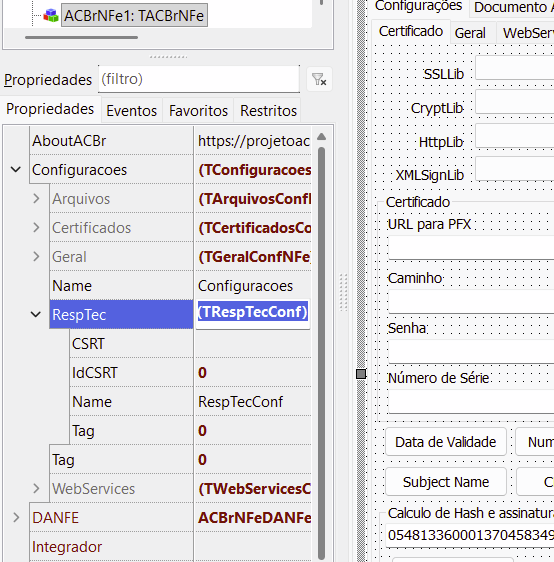Collapse the Configuracoes property node
The width and height of the screenshot is (554, 562).
15,170
